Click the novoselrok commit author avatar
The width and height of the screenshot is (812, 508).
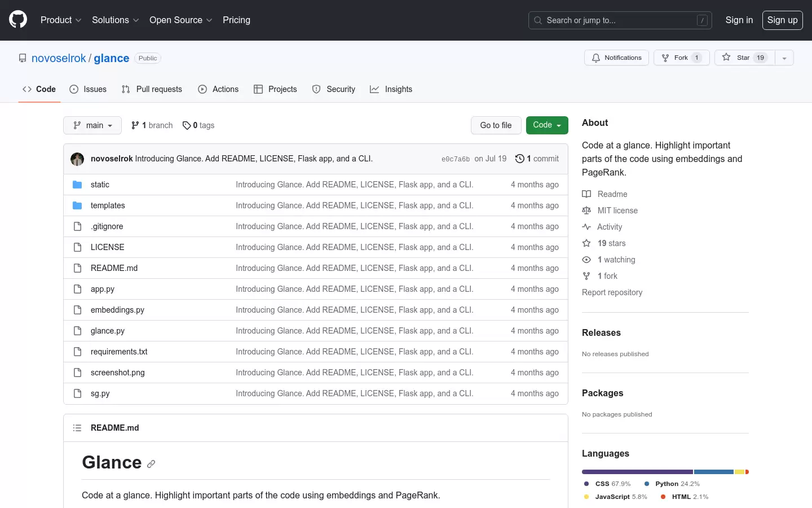coord(77,159)
